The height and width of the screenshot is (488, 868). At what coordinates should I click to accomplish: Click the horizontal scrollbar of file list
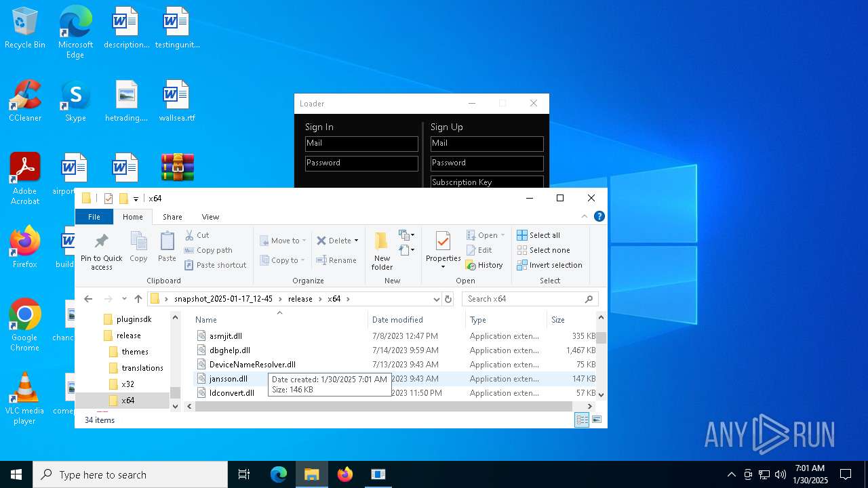coord(385,406)
